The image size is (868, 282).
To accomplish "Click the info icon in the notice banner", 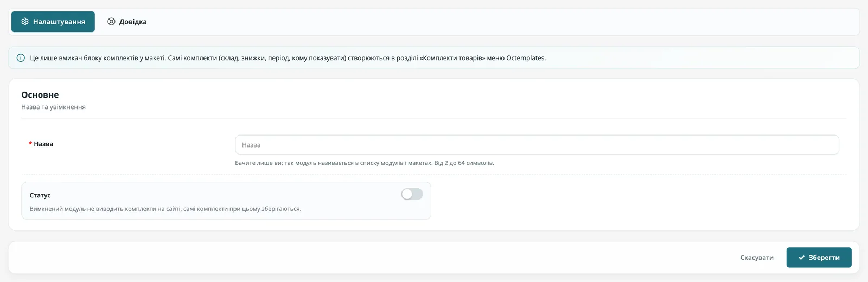I will (x=21, y=58).
